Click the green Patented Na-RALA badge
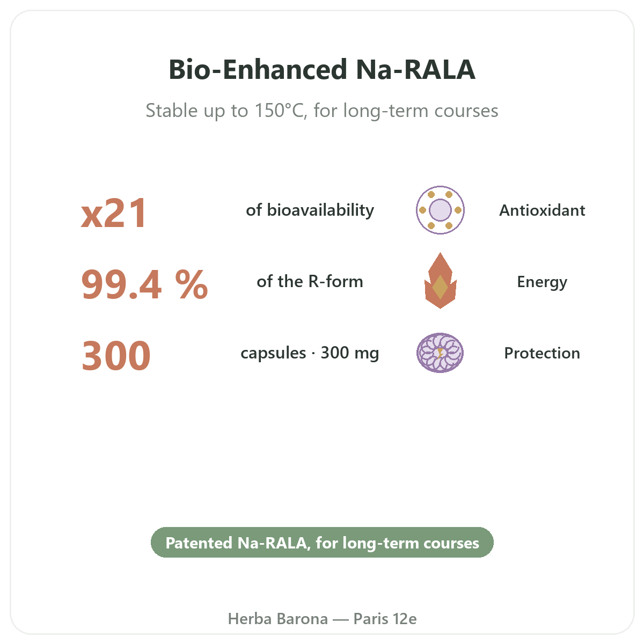The image size is (644, 644). (x=322, y=543)
